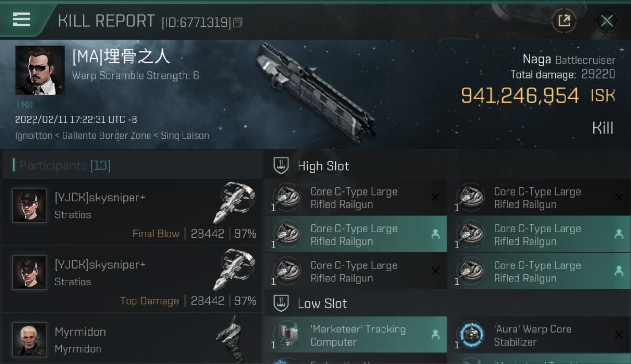Open the hamburger menu icon
631x364 pixels.
pos(21,19)
